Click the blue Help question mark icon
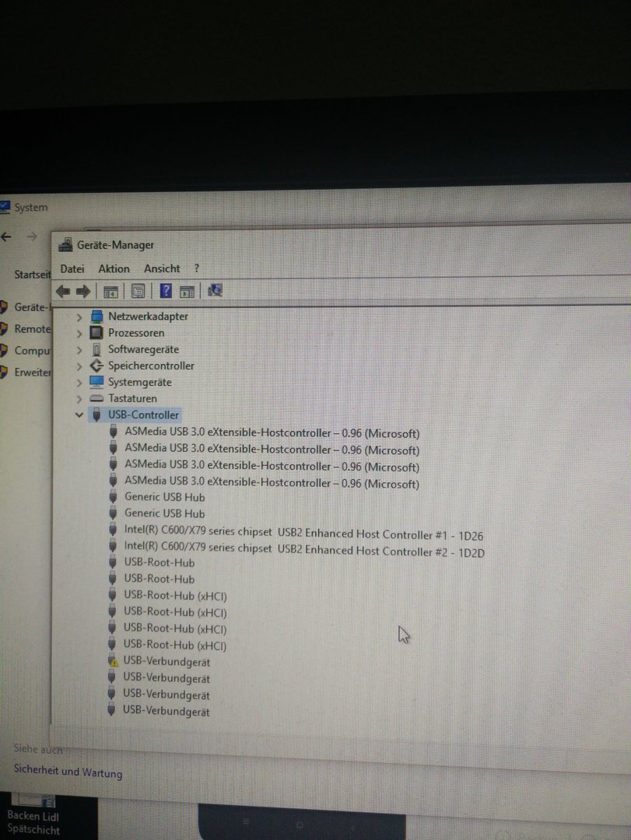The height and width of the screenshot is (840, 631). pos(167,291)
